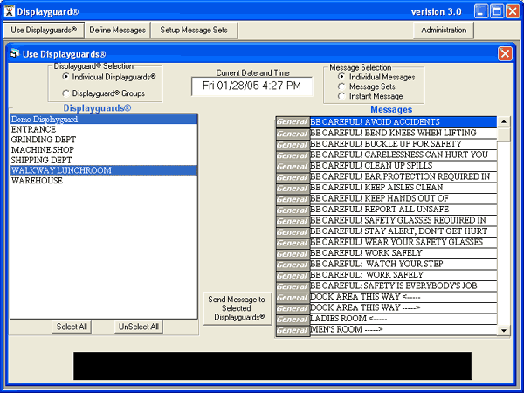Select message SAFETY GLASSES REQUIRED IN
Viewport: 524px width, 393px height.
[x=403, y=221]
